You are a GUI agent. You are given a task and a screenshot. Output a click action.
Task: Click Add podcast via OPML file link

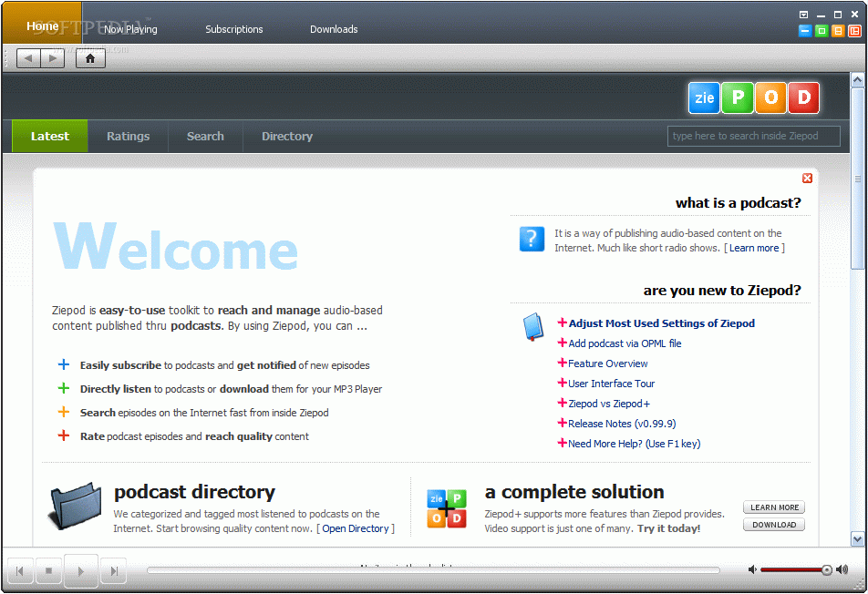click(625, 343)
